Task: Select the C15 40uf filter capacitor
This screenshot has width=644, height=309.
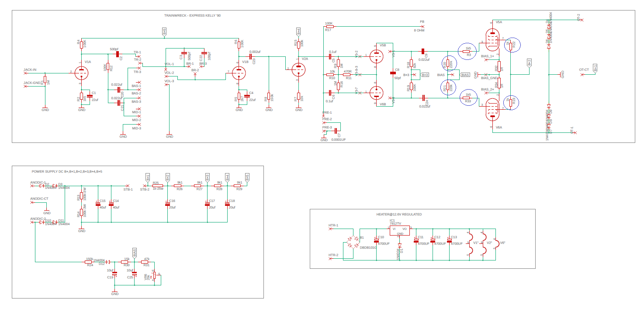Action: (x=98, y=204)
